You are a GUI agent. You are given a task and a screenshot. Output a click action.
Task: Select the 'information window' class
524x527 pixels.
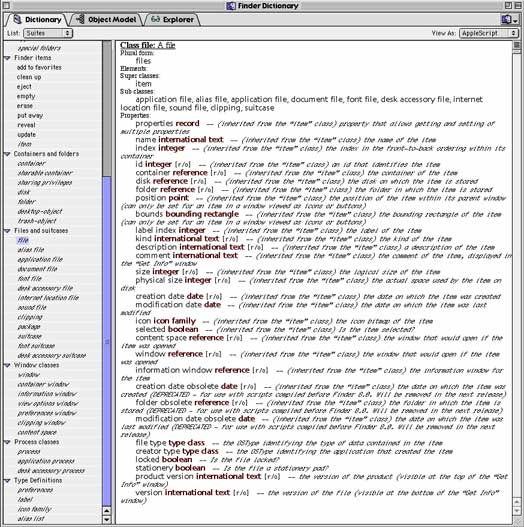click(x=47, y=394)
